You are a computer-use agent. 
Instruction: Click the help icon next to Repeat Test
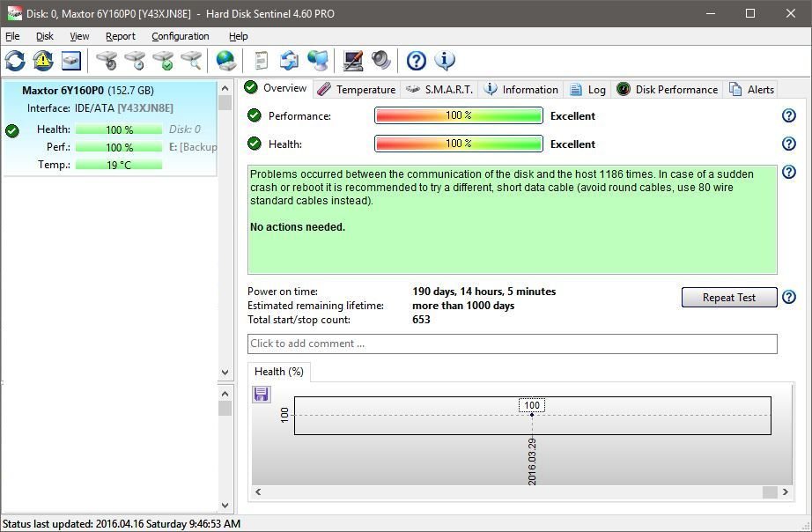[x=789, y=297]
